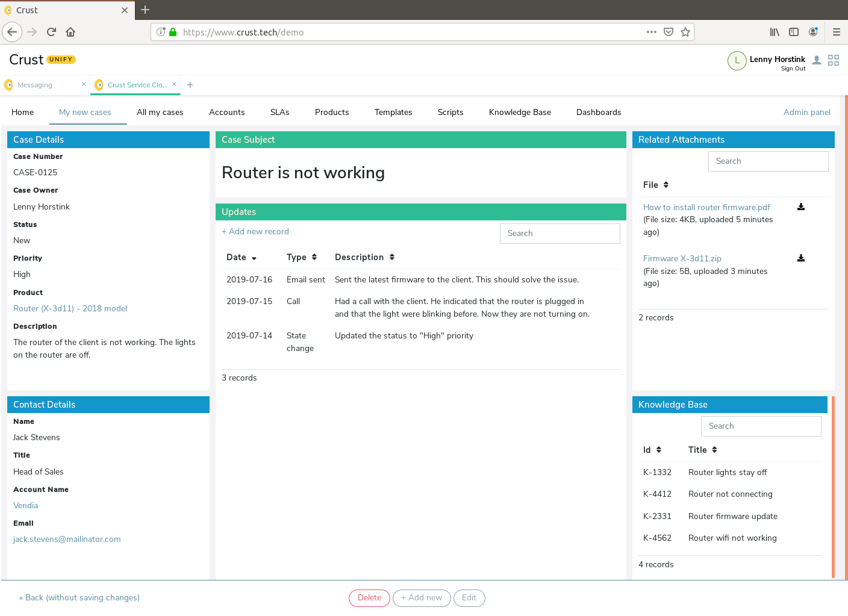Open Products page
The width and height of the screenshot is (848, 616).
(332, 112)
